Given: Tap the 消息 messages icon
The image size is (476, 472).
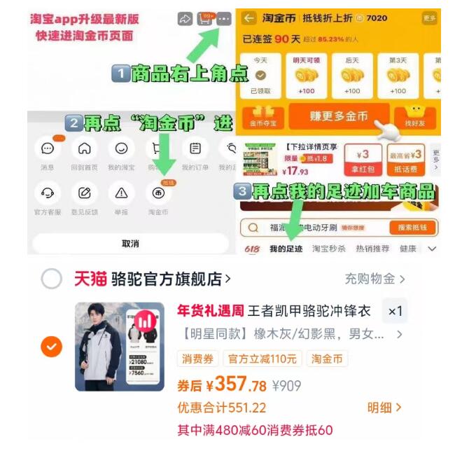Looking at the screenshot, I should click(48, 149).
